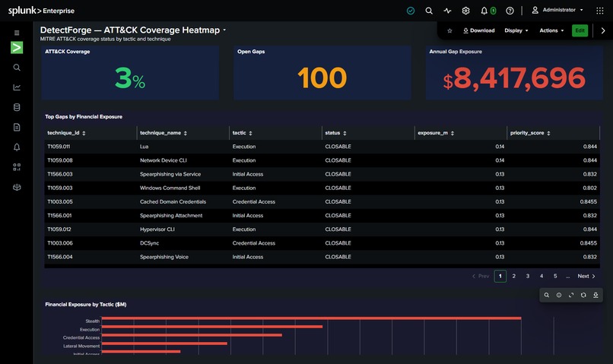The image size is (613, 364).
Task: Open the Actions dropdown
Action: click(551, 30)
